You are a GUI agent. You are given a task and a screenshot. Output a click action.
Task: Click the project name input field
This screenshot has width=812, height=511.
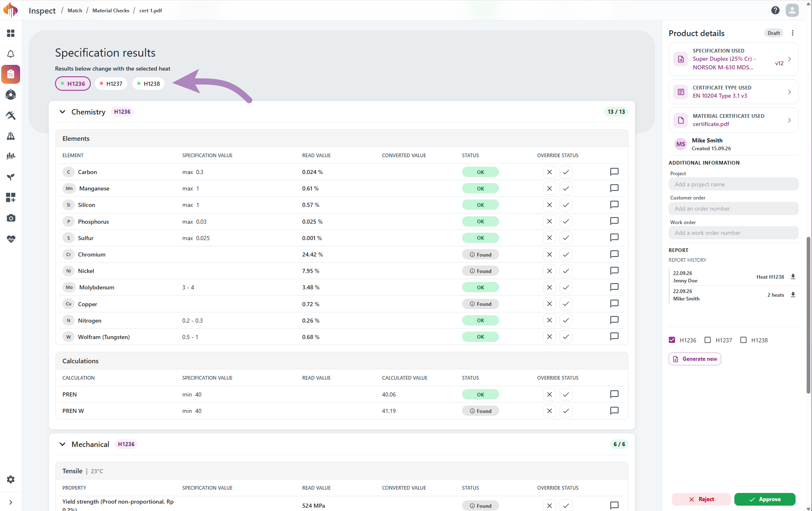[734, 184]
